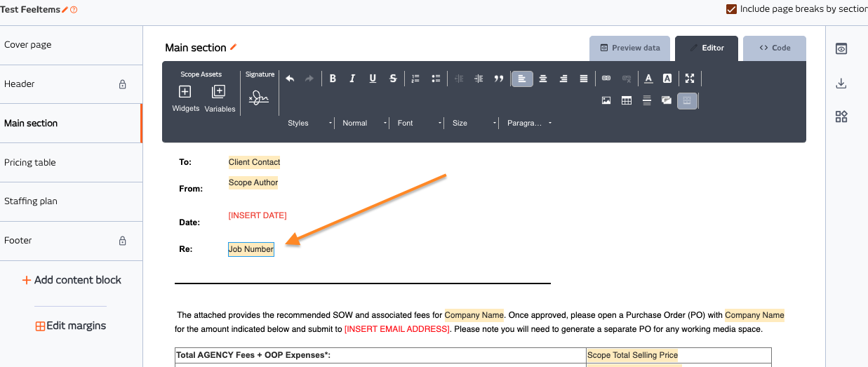This screenshot has height=367, width=868.
Task: Insert a table into the document
Action: pos(627,100)
